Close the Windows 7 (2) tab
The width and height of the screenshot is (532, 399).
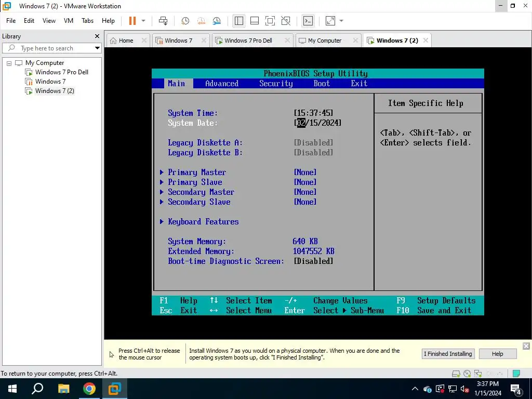point(425,41)
